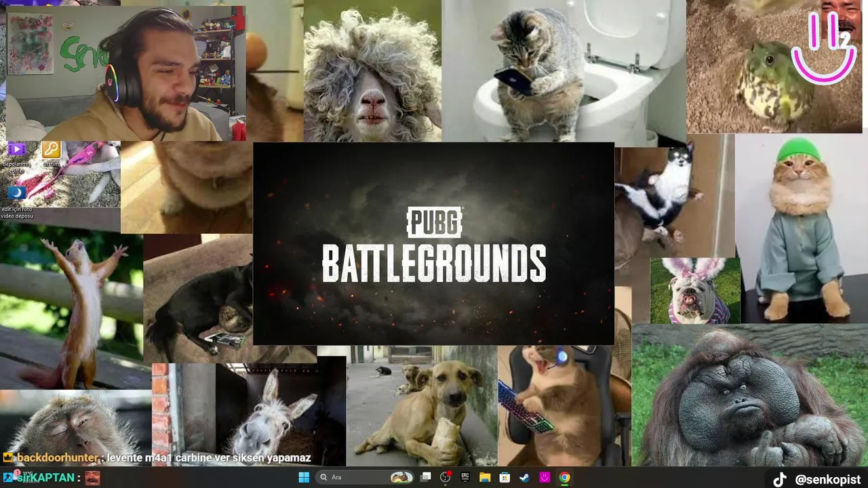Open Microsoft Store from the taskbar
The image size is (868, 488).
point(505,477)
